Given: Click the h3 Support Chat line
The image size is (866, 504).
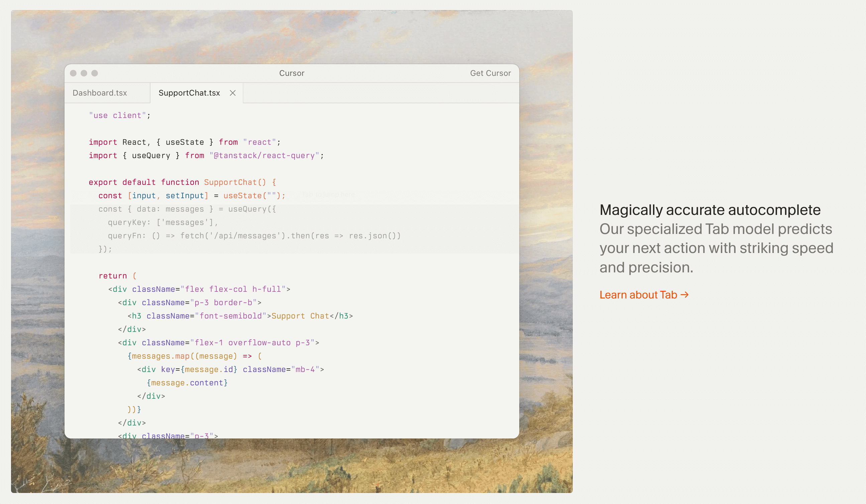Looking at the screenshot, I should pyautogui.click(x=240, y=316).
